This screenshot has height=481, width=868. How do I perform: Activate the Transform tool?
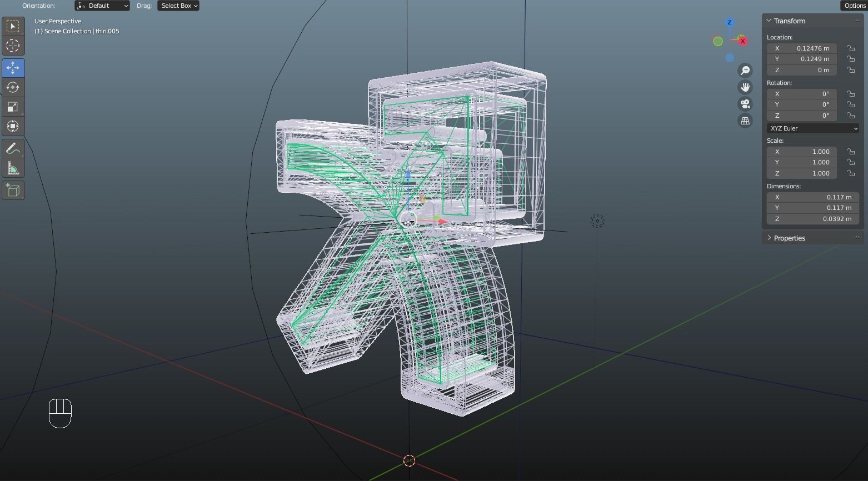coord(13,126)
